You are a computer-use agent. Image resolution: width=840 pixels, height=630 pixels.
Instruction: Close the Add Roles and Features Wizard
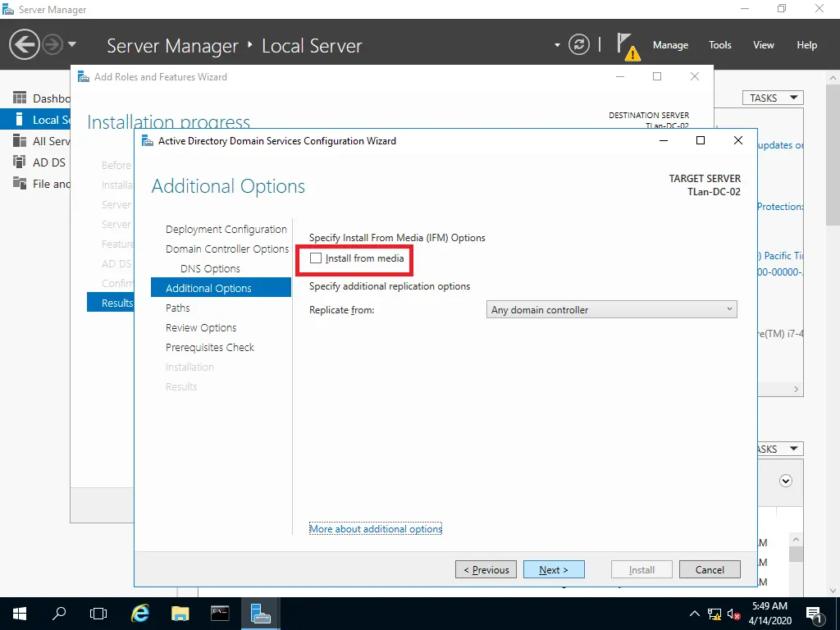694,76
